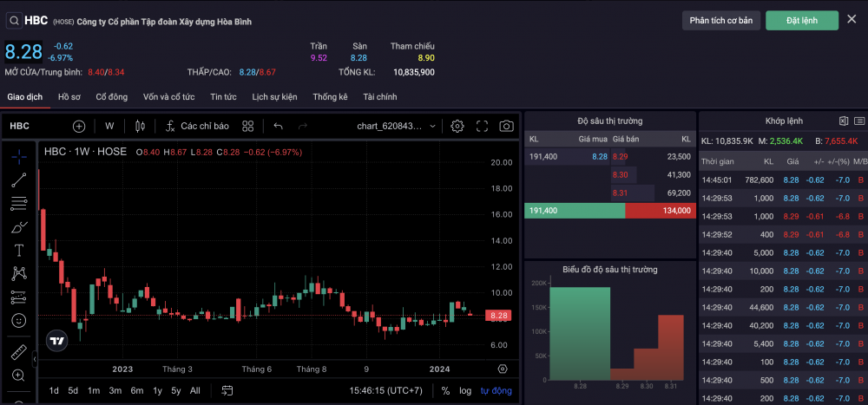
Task: Open the chart patterns tool
Action: 19,273
